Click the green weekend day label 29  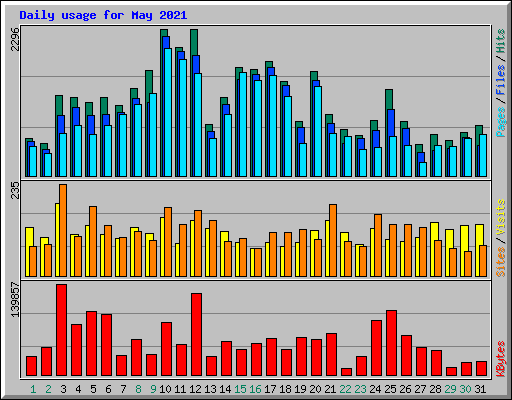coord(450,389)
